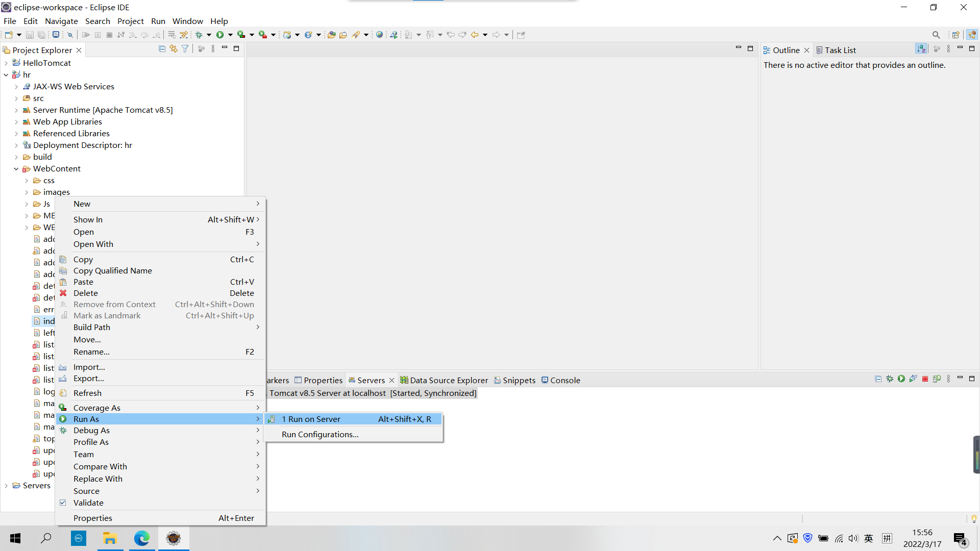Switch to the Console tab
This screenshot has width=980, height=551.
click(565, 380)
